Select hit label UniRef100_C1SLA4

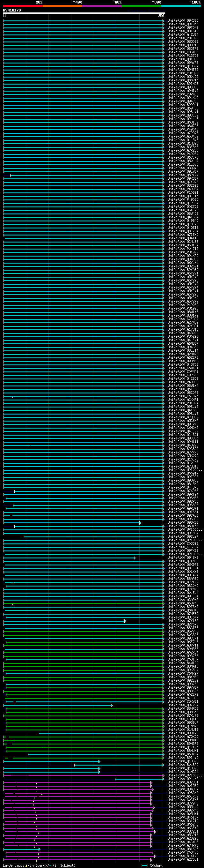pos(183,547)
